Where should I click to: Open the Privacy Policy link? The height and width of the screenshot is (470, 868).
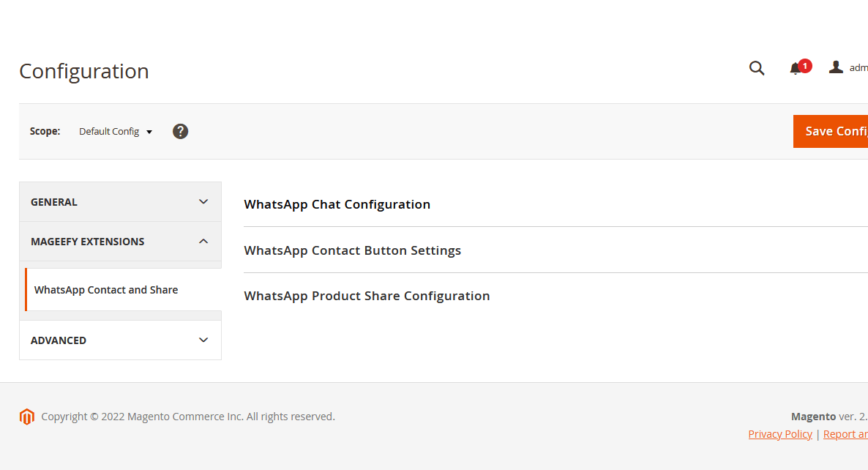(x=780, y=434)
